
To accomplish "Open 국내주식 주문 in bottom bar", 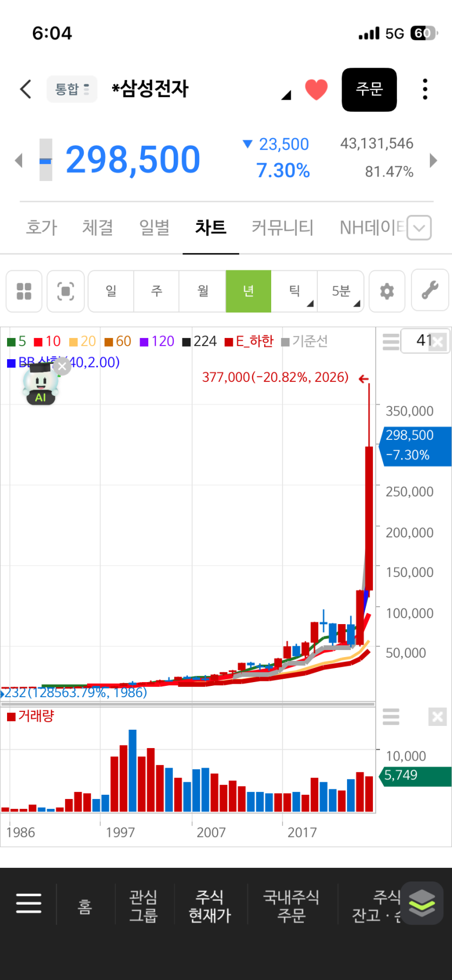I will click(x=291, y=906).
